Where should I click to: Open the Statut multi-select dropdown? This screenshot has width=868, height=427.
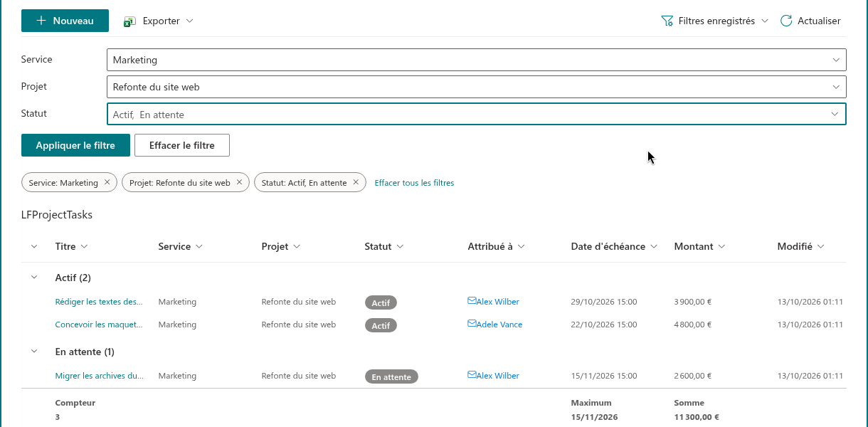point(476,114)
